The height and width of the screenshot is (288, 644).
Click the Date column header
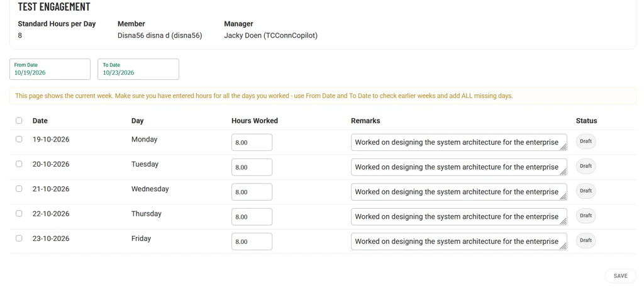tap(40, 121)
